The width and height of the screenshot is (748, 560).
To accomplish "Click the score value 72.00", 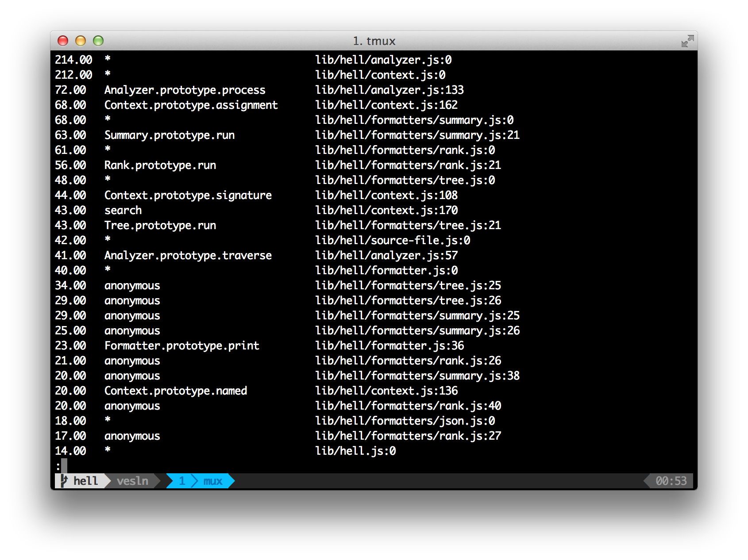I will tap(70, 90).
